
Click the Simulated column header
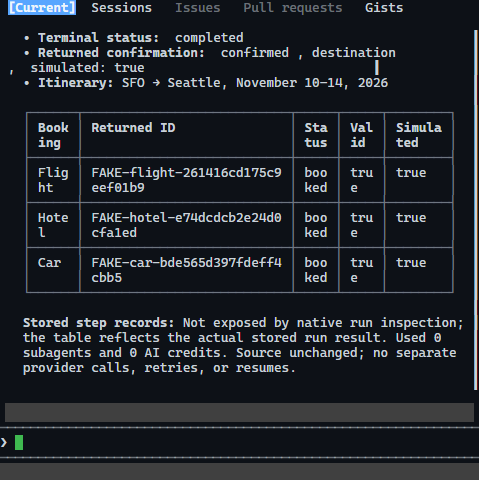click(x=419, y=135)
